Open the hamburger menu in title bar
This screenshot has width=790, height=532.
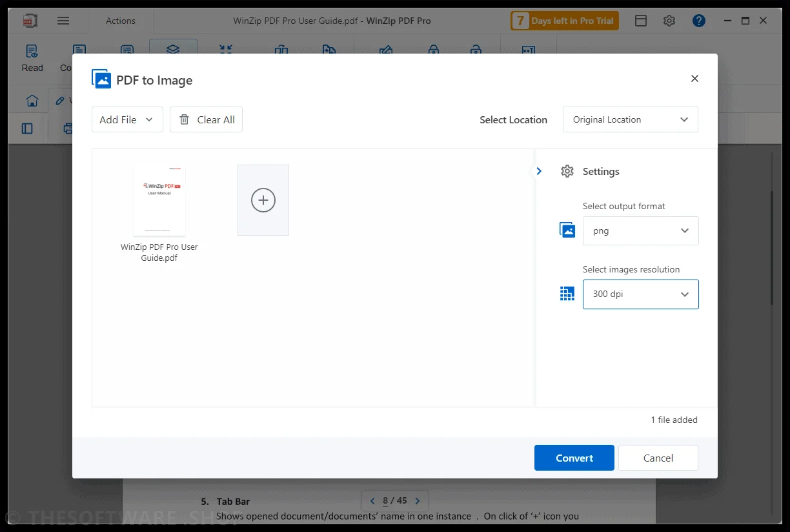pos(63,21)
